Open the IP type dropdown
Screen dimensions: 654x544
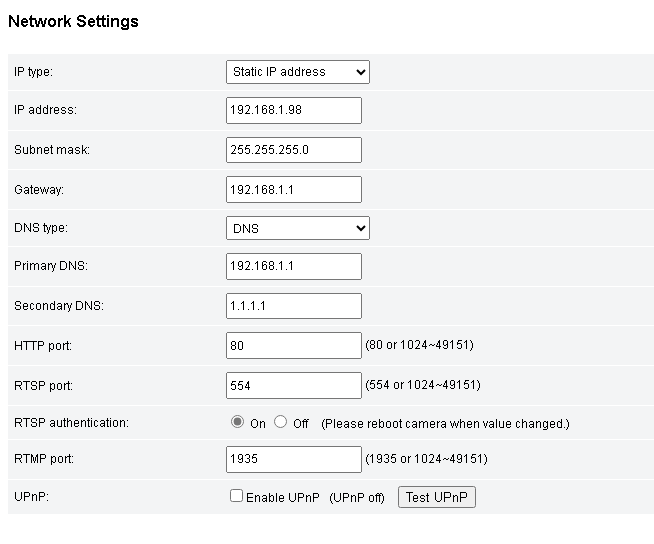(x=297, y=72)
